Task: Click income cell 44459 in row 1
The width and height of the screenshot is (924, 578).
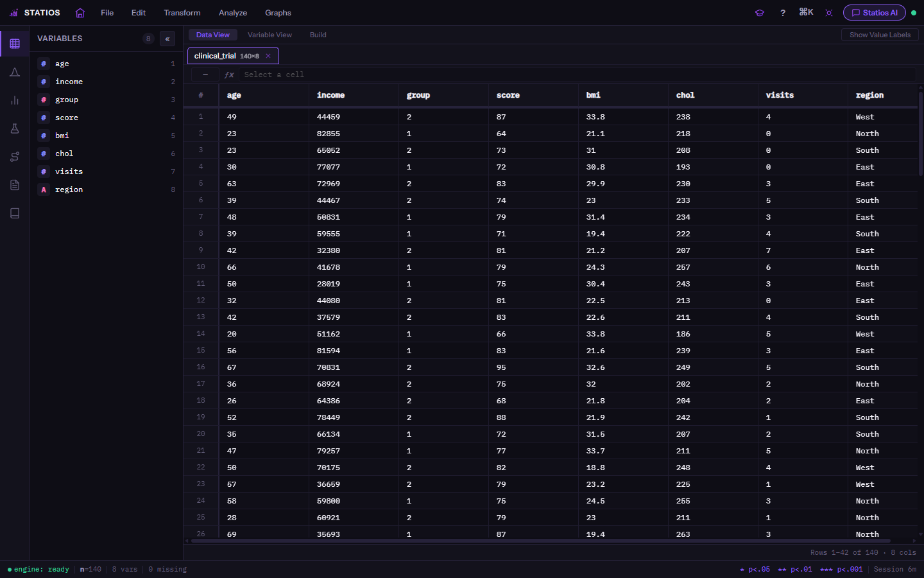Action: (x=354, y=117)
